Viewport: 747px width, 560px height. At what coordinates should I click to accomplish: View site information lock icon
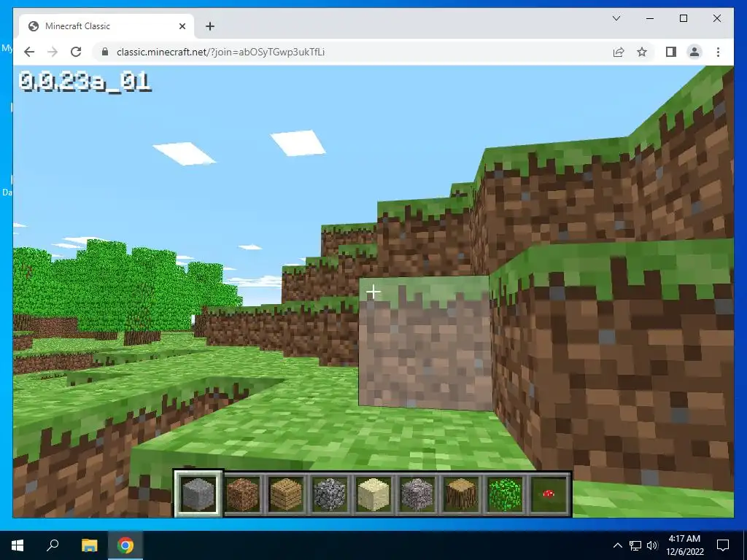pos(105,52)
